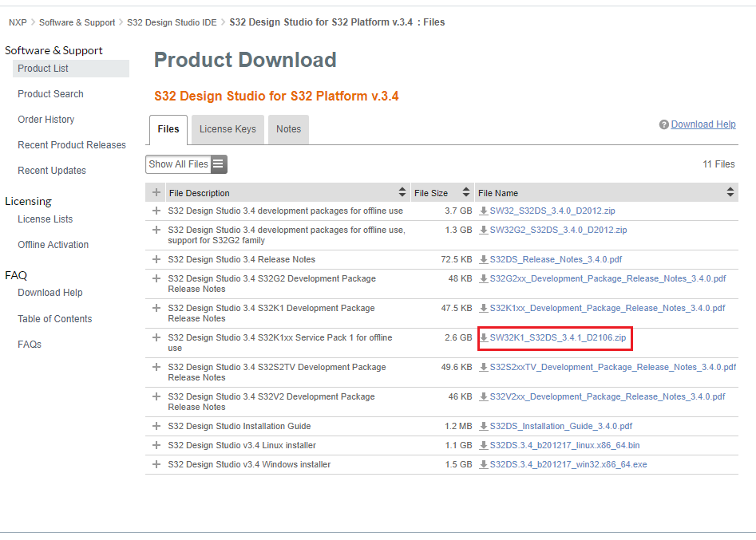The width and height of the screenshot is (756, 540).
Task: Open Download Help under FAQ sidebar
Action: pyautogui.click(x=50, y=293)
